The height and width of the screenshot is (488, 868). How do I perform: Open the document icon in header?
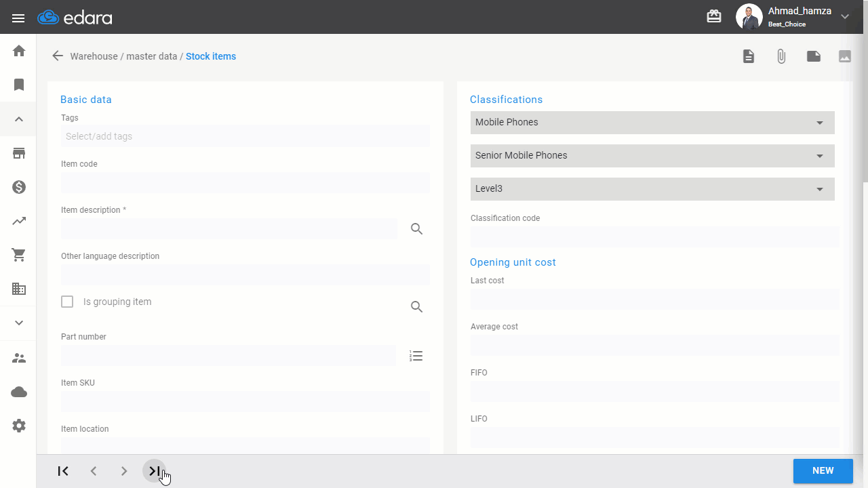[749, 56]
